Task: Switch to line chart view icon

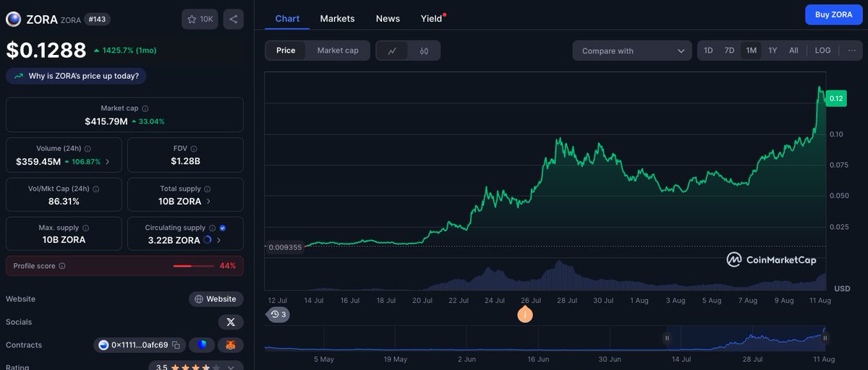Action: point(392,51)
